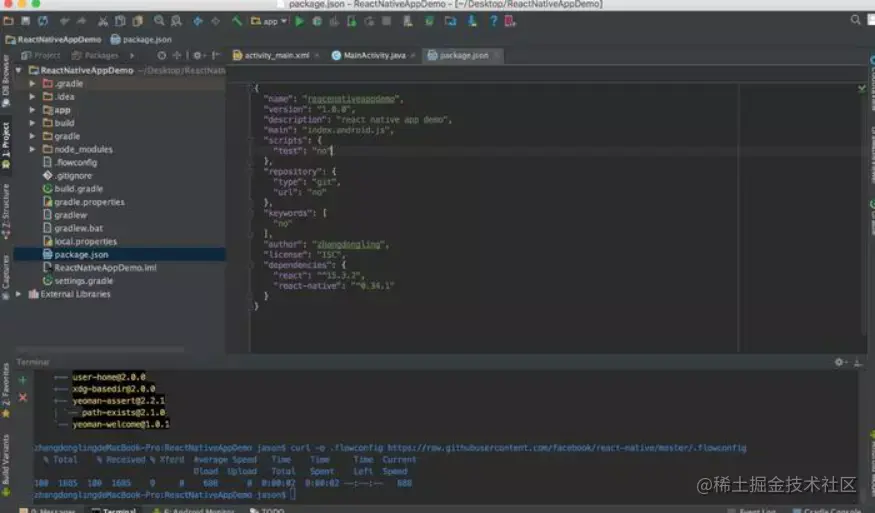The width and height of the screenshot is (875, 513).
Task: Open the SDK Manager download icon
Action: [x=472, y=21]
